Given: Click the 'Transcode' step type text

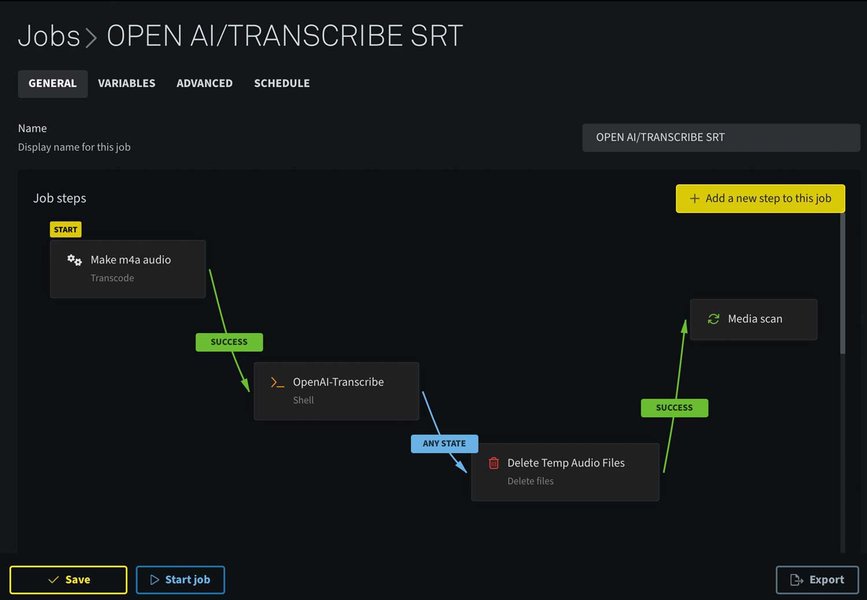Looking at the screenshot, I should pyautogui.click(x=112, y=278).
